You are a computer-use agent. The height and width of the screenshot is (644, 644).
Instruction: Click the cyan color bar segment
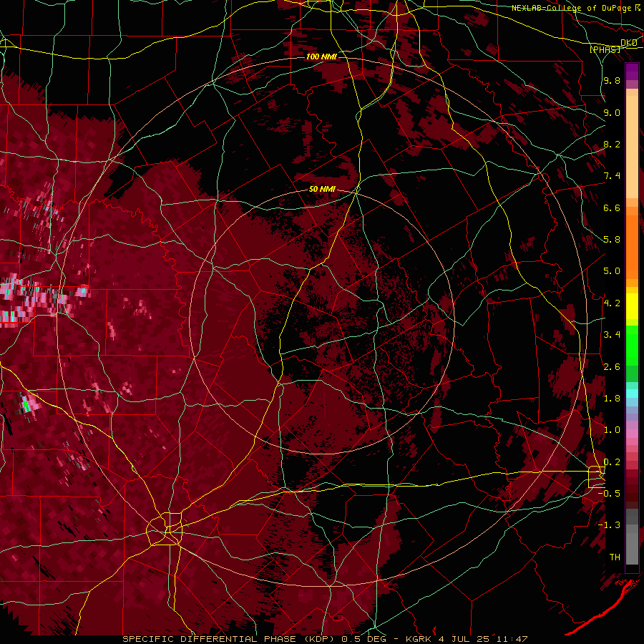[x=632, y=394]
